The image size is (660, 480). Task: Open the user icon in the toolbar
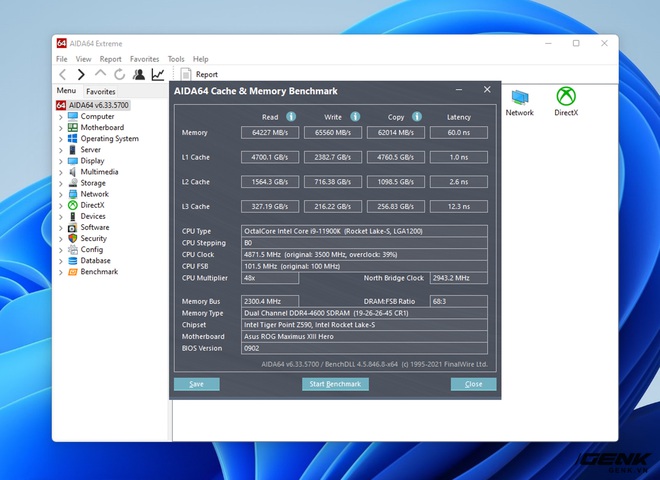[x=138, y=75]
